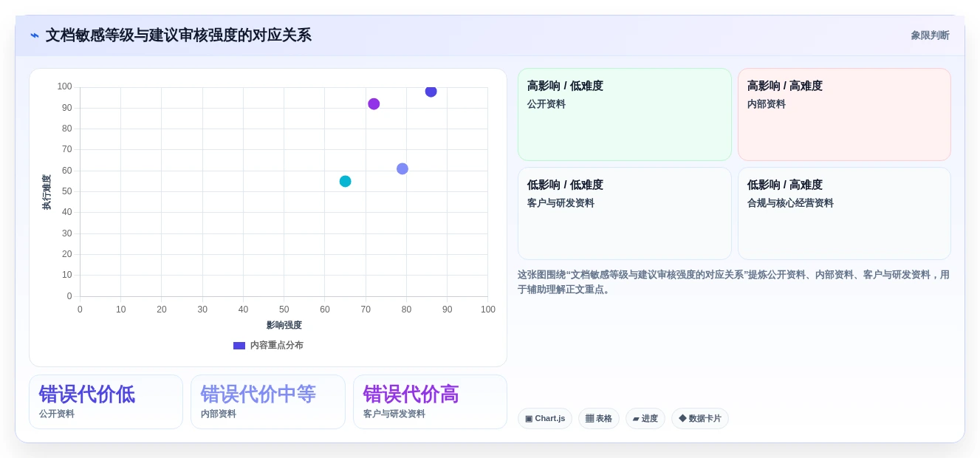Select the dark blue data point near 100
This screenshot has width=980, height=458.
point(431,91)
